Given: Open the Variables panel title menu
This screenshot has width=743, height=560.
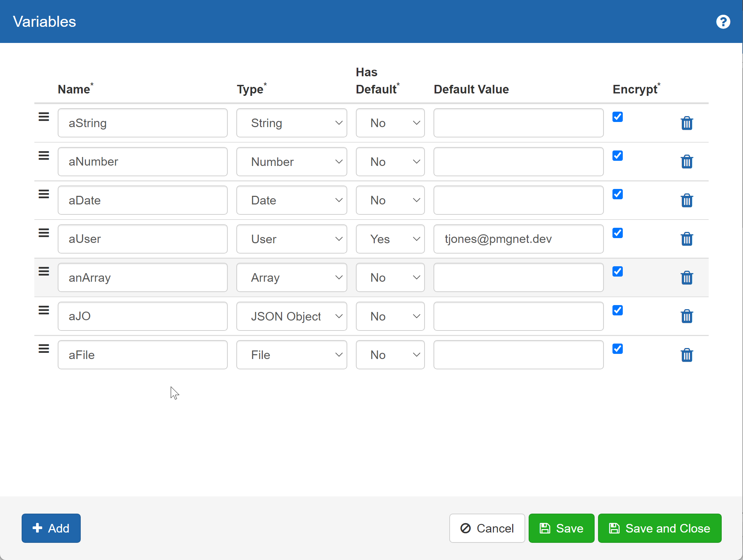Looking at the screenshot, I should click(44, 22).
